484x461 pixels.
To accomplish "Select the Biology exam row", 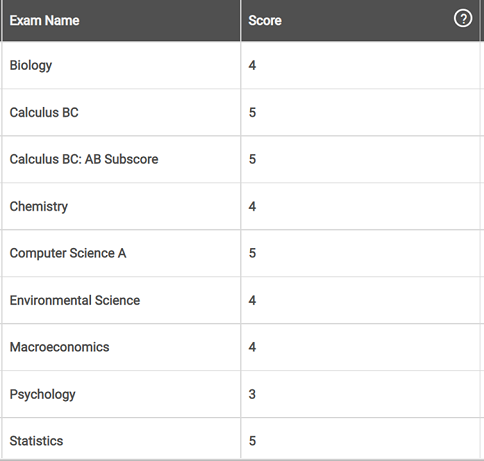I will (241, 65).
